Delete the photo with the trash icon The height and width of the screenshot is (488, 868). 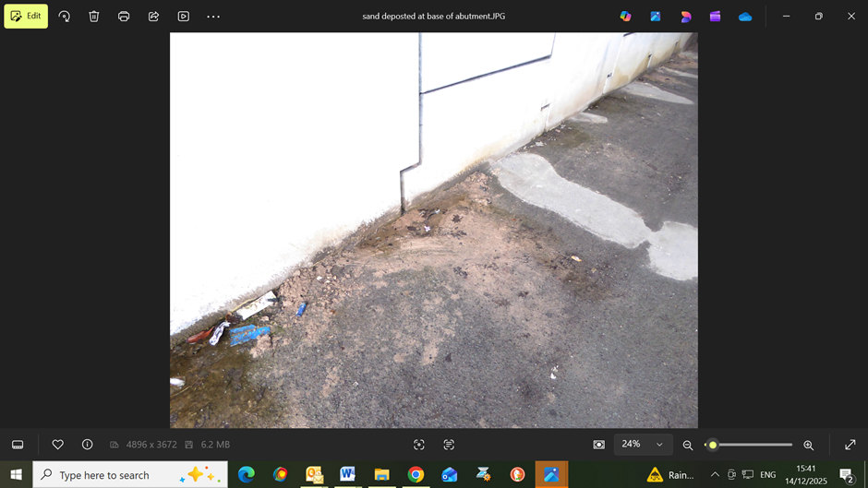94,17
